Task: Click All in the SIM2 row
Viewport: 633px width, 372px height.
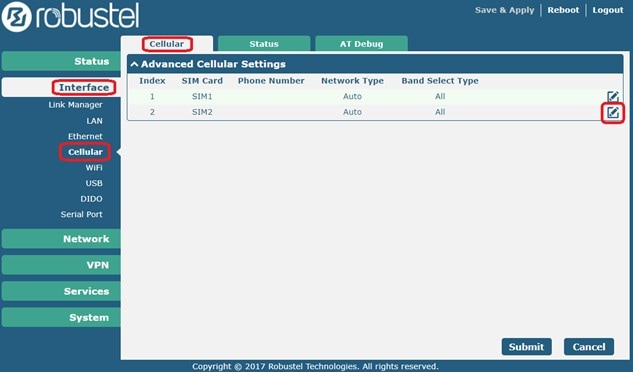Action: point(440,112)
